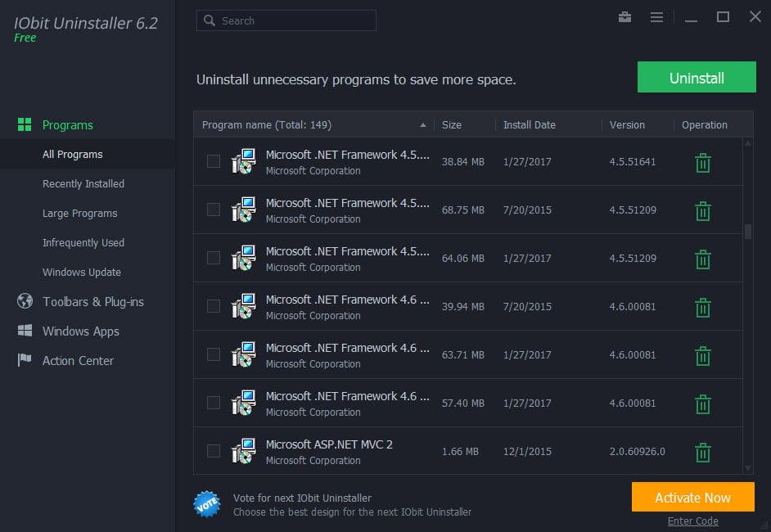
Task: Click version 2.0.60926.0 cell
Action: 638,451
